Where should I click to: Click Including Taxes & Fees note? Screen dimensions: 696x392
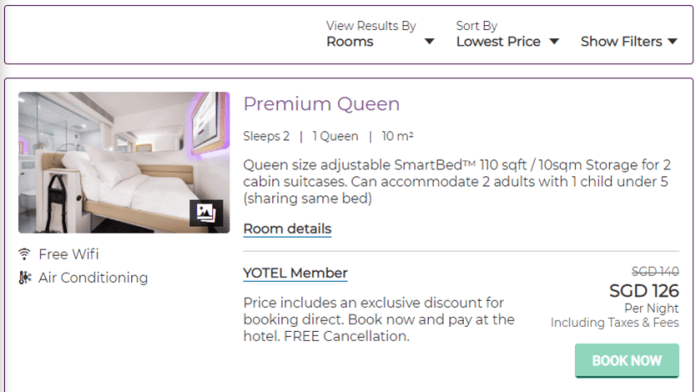click(615, 323)
